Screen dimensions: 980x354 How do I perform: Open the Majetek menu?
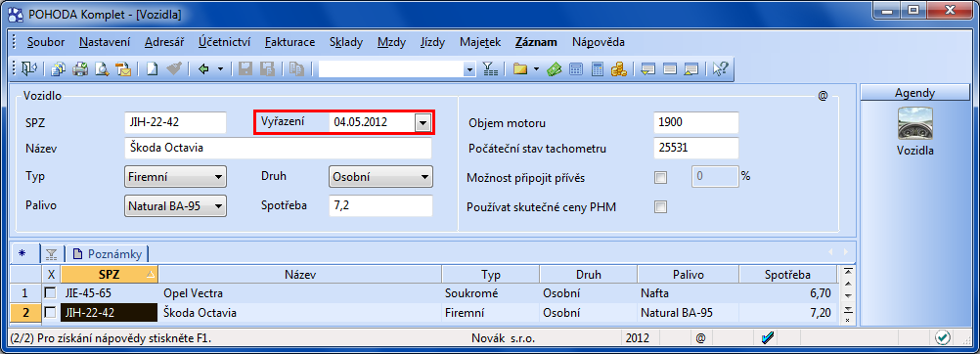[x=480, y=42]
